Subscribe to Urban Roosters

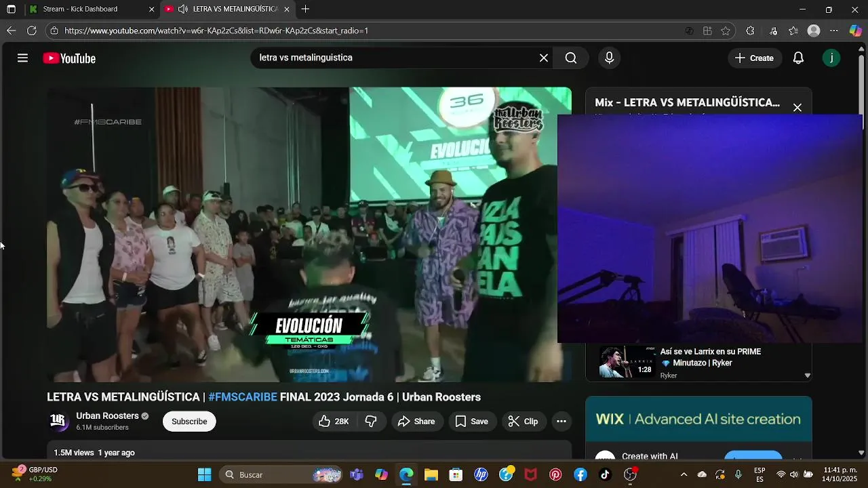(x=189, y=422)
